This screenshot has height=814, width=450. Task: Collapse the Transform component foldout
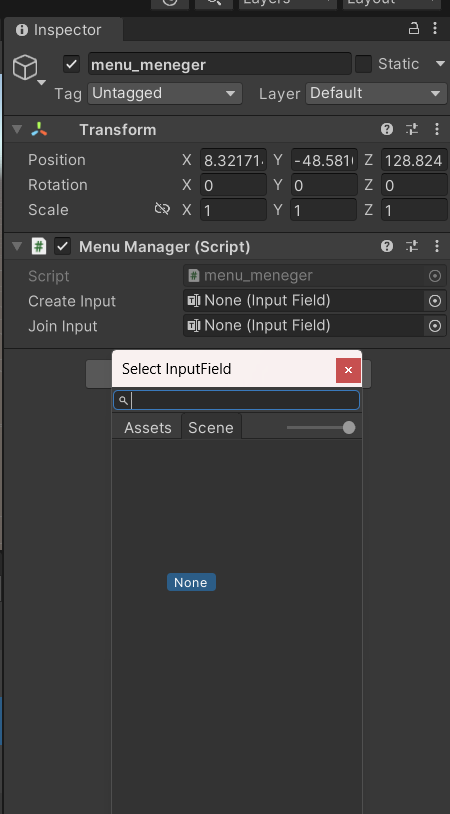[x=17, y=129]
